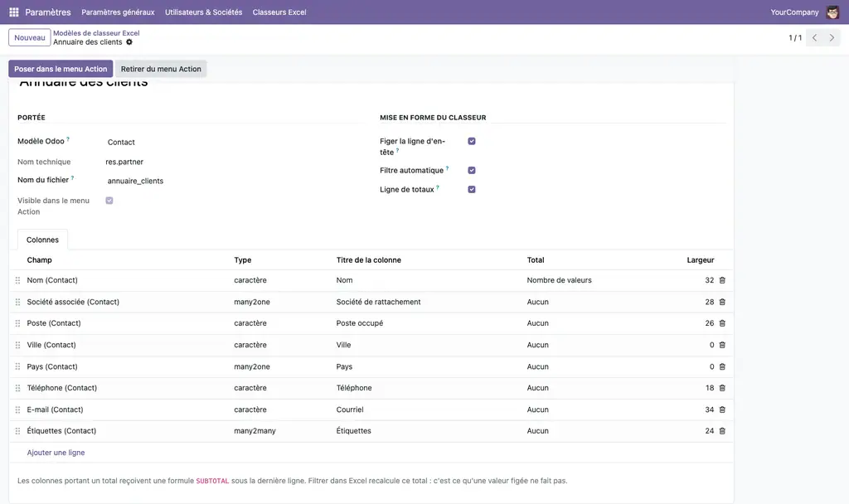849x504 pixels.
Task: Toggle Figer la ligne d'en-tête checkbox
Action: (472, 141)
